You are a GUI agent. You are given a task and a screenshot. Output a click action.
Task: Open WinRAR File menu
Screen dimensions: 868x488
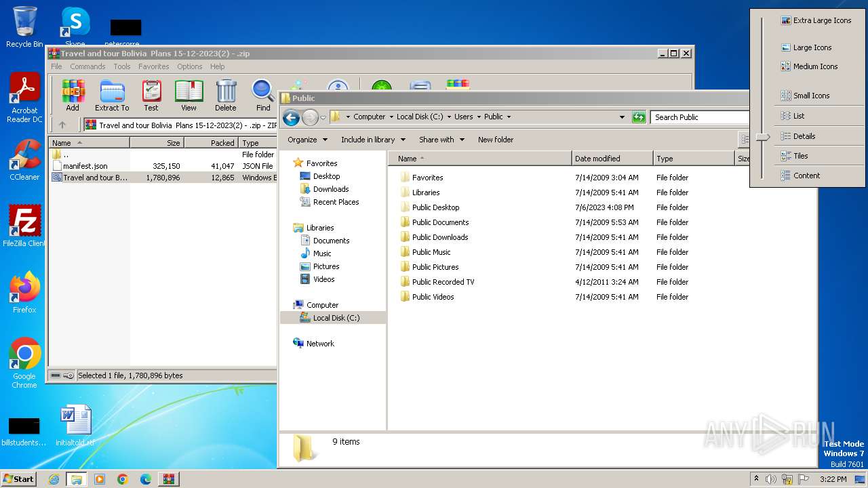click(56, 66)
